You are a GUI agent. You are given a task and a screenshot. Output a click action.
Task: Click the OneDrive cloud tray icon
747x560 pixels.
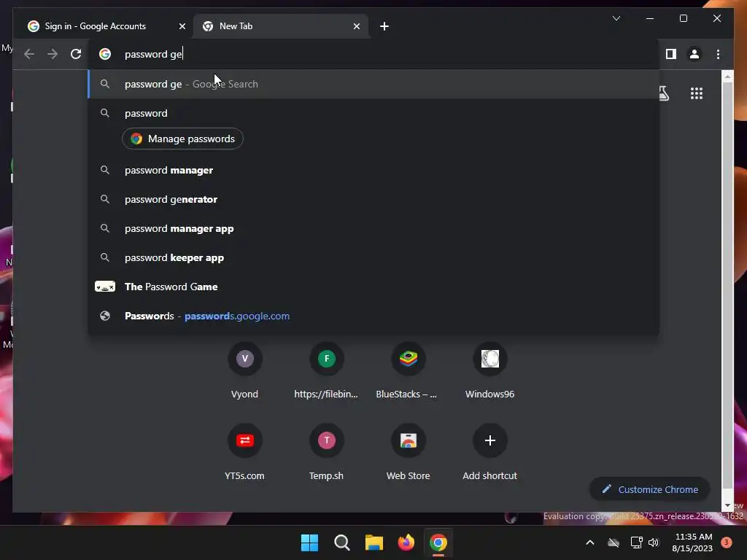(614, 542)
